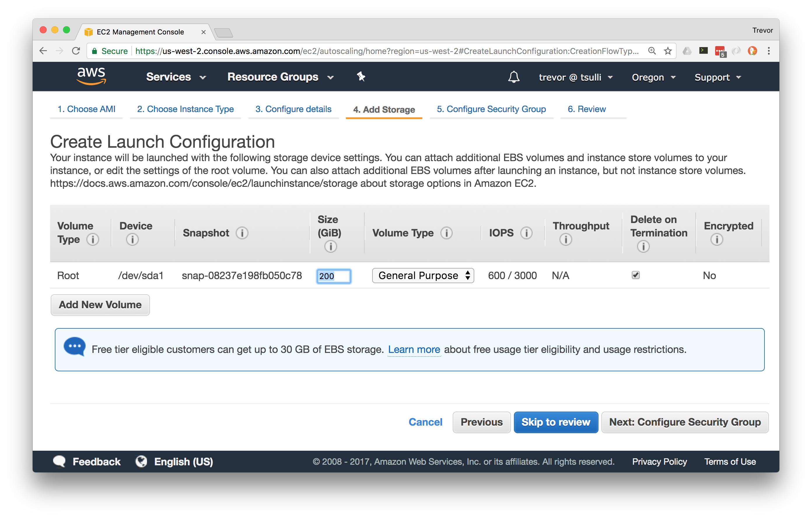Open the notifications bell

pyautogui.click(x=514, y=77)
